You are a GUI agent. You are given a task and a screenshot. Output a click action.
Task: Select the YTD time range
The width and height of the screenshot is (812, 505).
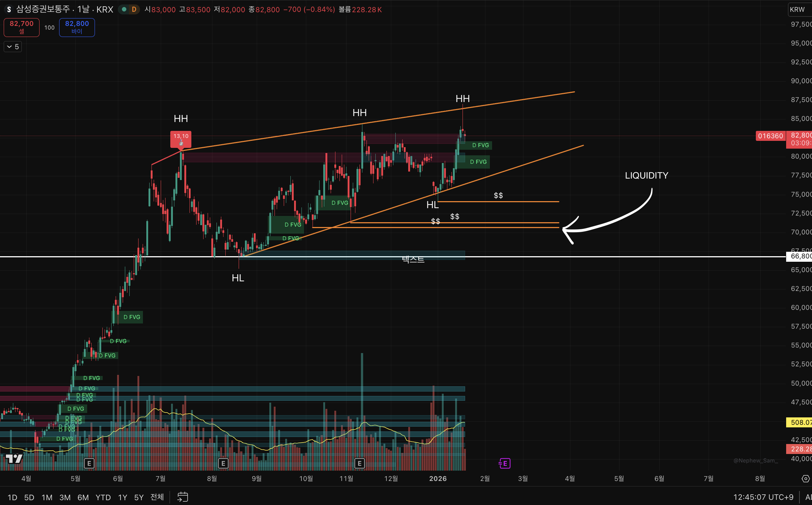[x=103, y=497]
